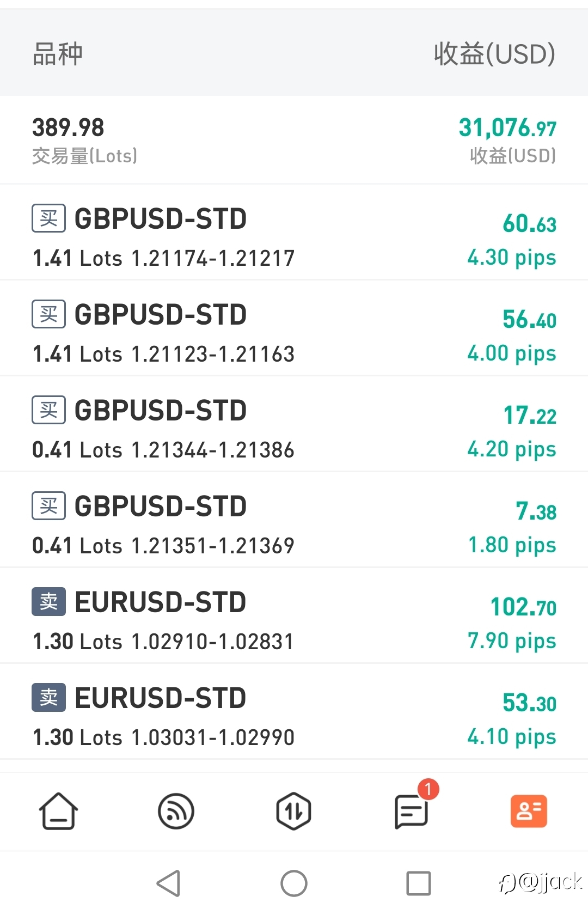Open the trade hexagon icon
Screen dimensions: 588x915
(x=293, y=811)
